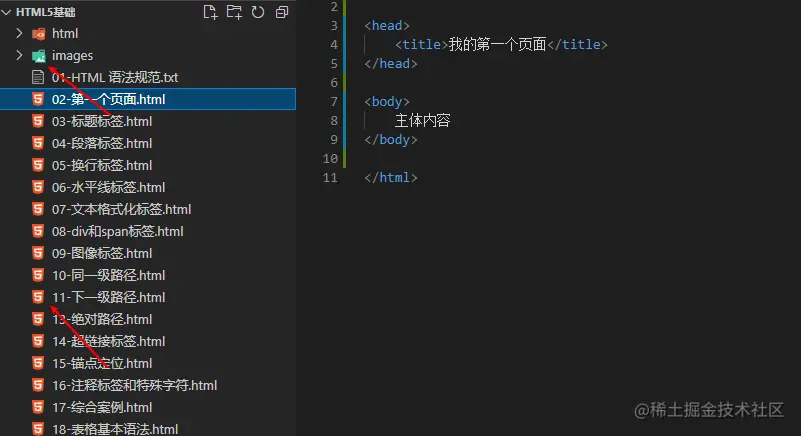Screen dimensions: 801x436
Task: Open the images folder label
Action: tap(73, 55)
